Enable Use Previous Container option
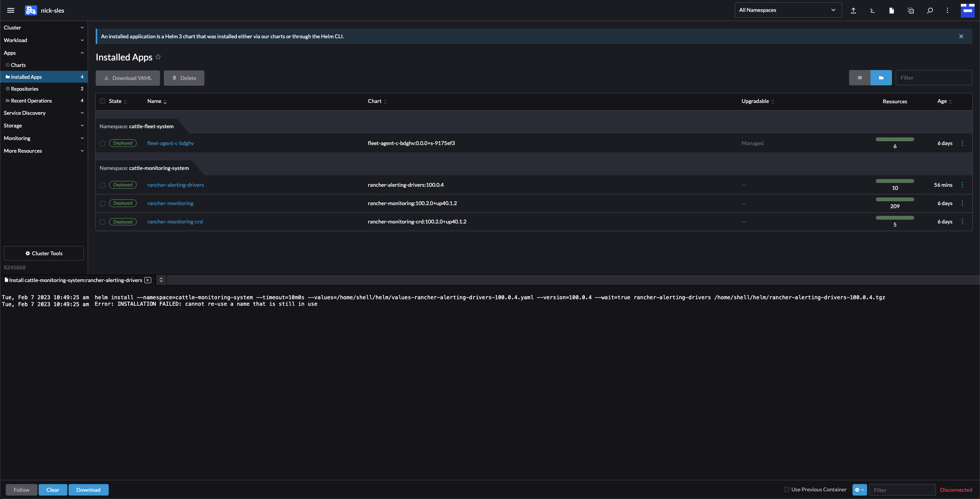 (787, 489)
